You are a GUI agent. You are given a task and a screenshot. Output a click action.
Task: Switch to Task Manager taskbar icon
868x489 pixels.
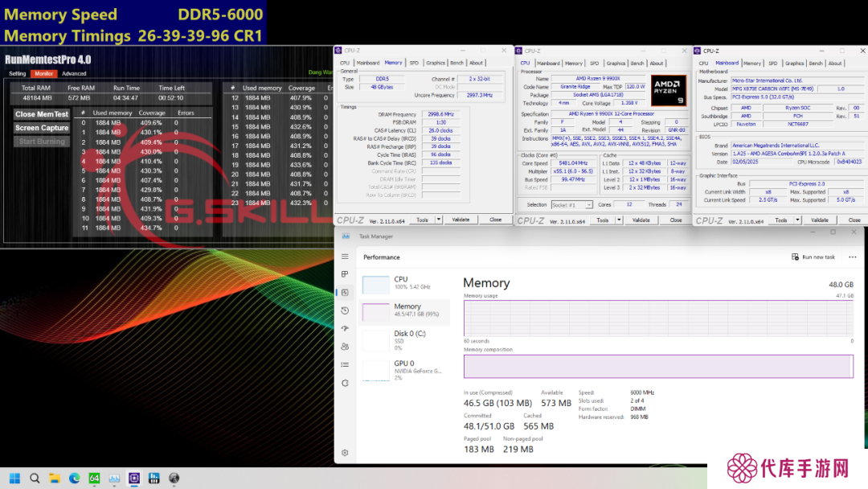click(114, 478)
